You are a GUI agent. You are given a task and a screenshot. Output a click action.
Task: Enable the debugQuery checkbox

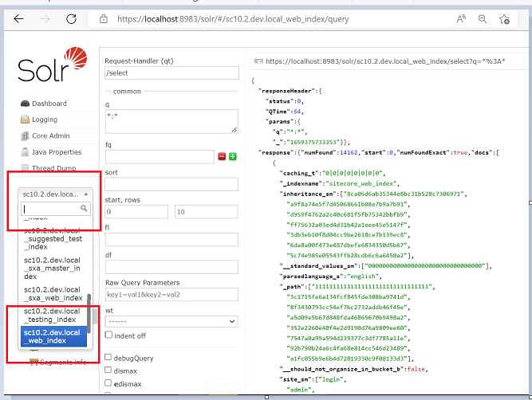coord(108,357)
